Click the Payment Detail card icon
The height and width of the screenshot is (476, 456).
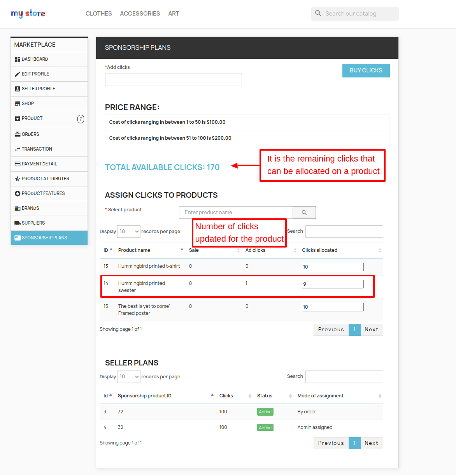pos(18,164)
